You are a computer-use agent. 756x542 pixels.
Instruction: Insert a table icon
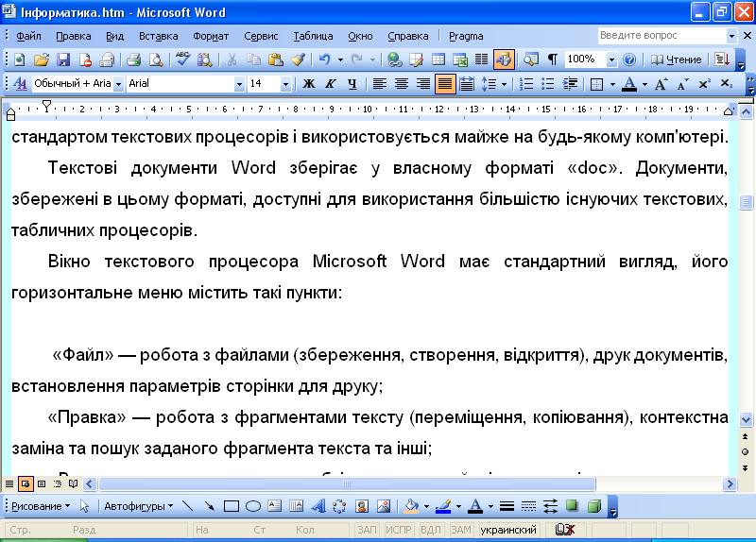[438, 59]
